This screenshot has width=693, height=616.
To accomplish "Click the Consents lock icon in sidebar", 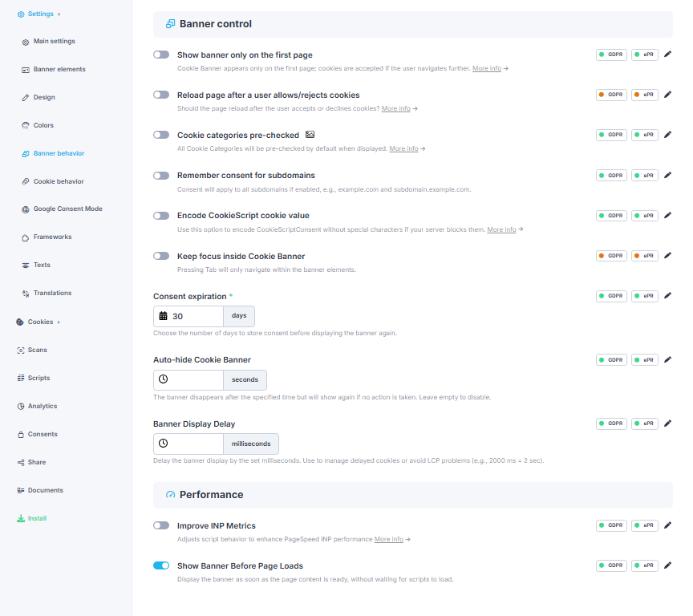I will pyautogui.click(x=21, y=435).
